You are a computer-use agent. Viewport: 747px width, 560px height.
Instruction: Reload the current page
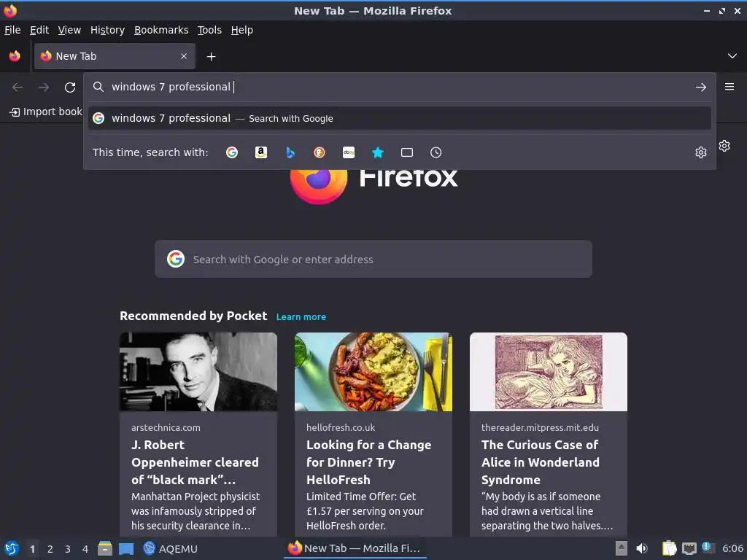click(70, 87)
